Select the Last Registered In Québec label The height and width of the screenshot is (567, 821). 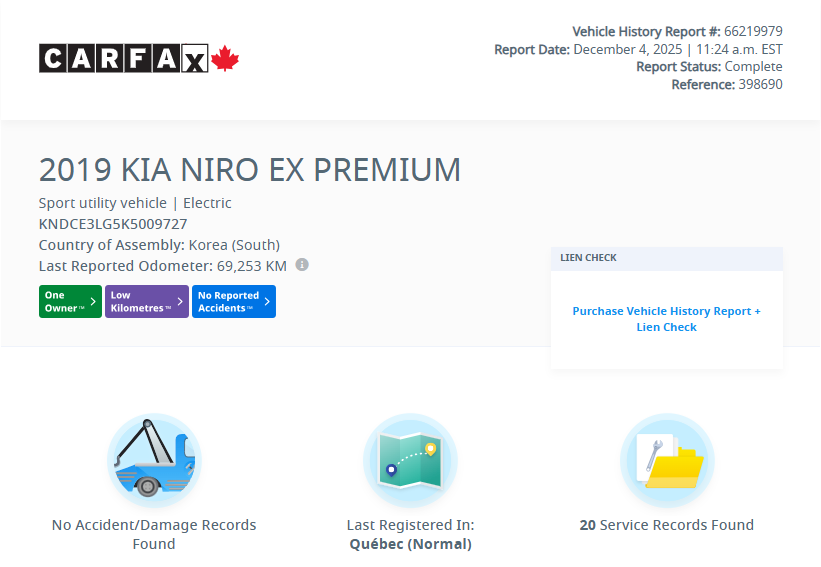pyautogui.click(x=410, y=534)
